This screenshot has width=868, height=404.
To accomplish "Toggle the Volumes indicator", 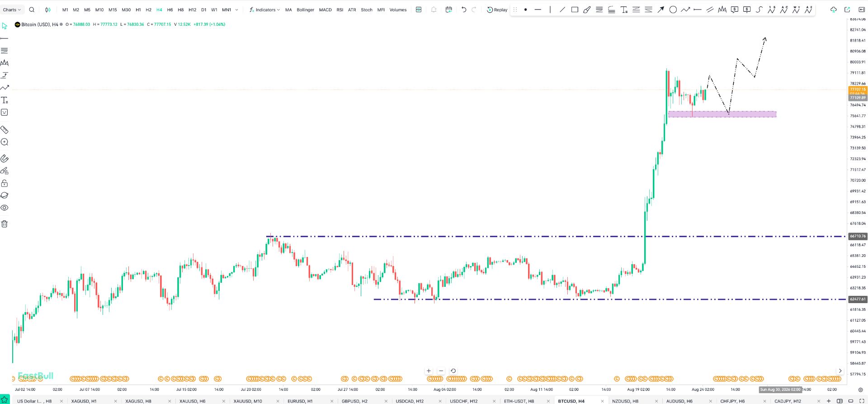I will (x=398, y=10).
